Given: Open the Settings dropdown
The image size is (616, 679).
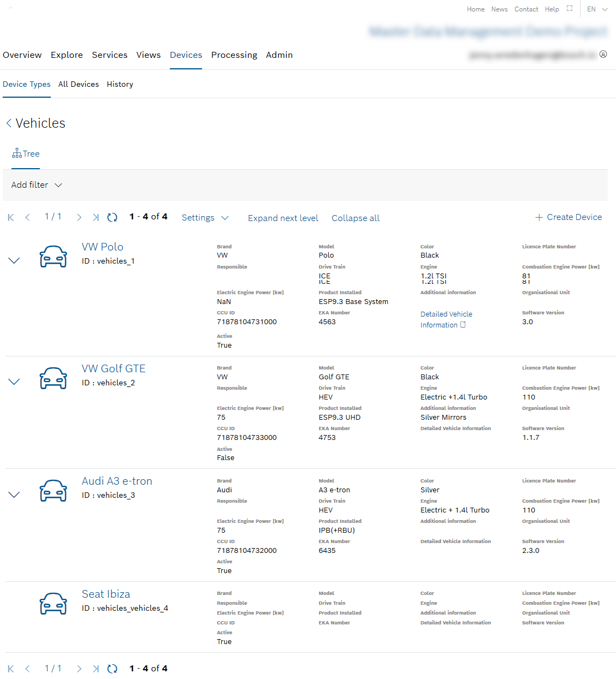Looking at the screenshot, I should pyautogui.click(x=205, y=218).
